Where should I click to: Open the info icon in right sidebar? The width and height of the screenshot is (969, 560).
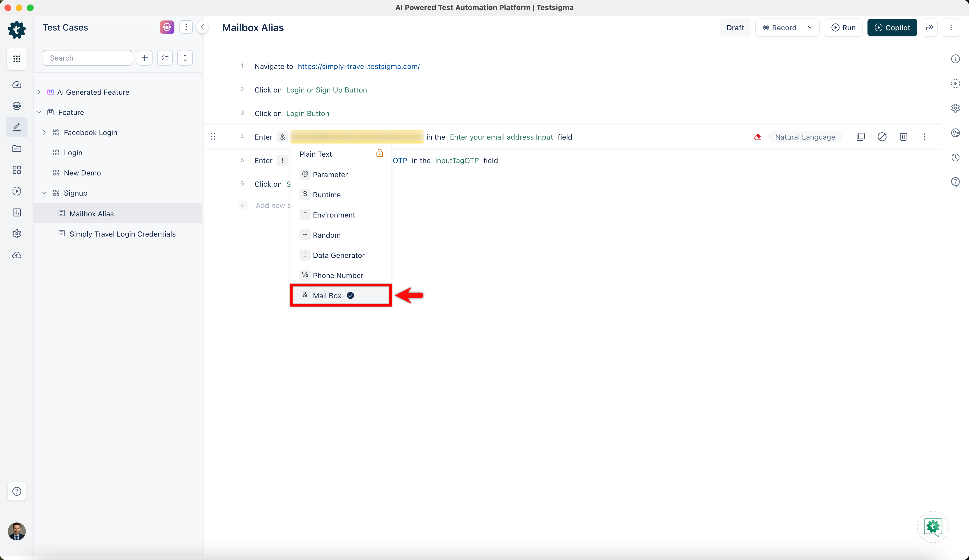(955, 59)
